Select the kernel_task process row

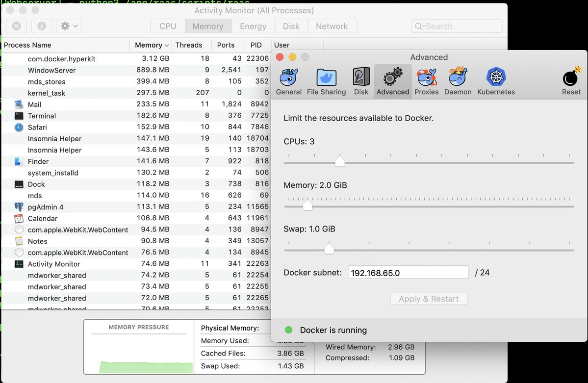tap(136, 93)
